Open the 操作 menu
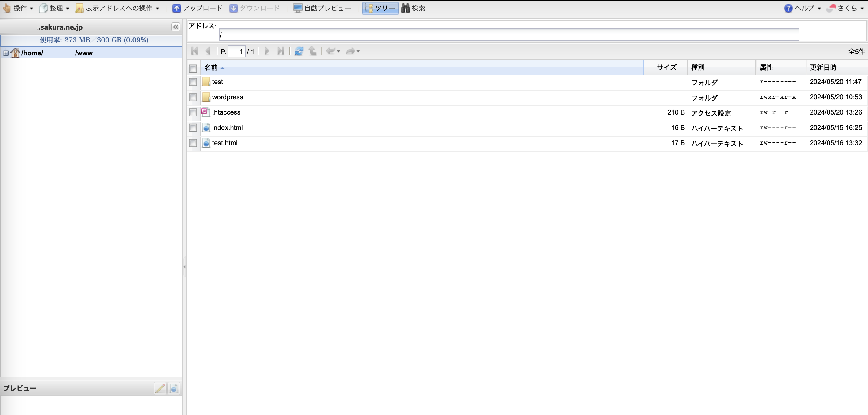The height and width of the screenshot is (415, 868). click(x=18, y=8)
